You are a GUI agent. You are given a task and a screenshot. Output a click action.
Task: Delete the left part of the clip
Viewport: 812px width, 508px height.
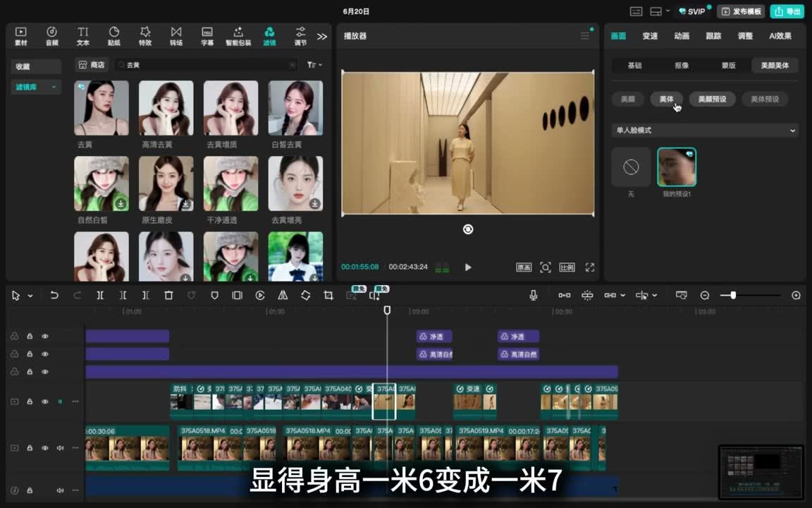tap(123, 295)
